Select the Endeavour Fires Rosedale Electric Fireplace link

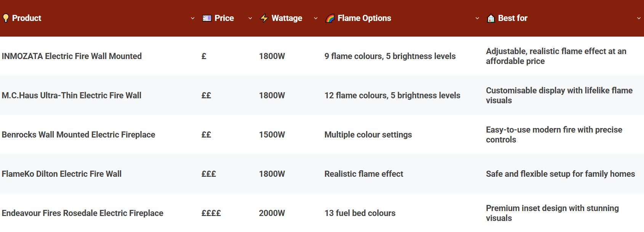point(83,213)
